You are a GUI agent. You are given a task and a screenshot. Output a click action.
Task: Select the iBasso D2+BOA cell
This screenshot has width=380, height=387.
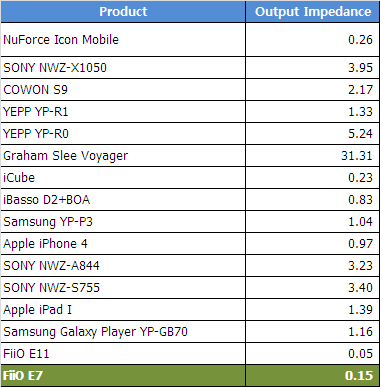(123, 200)
